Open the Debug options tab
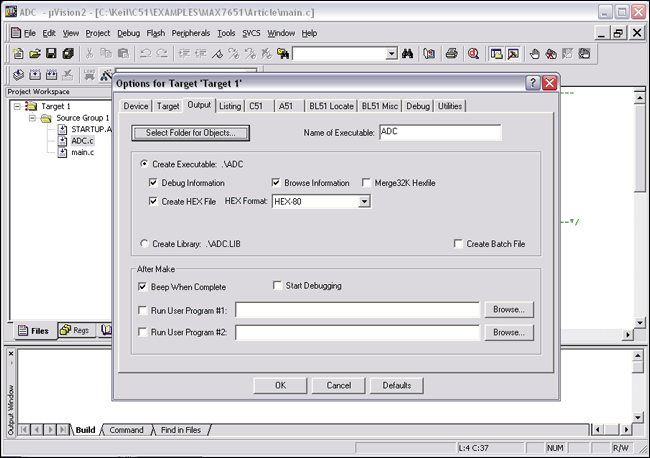Screen dimensions: 650x458 point(418,106)
